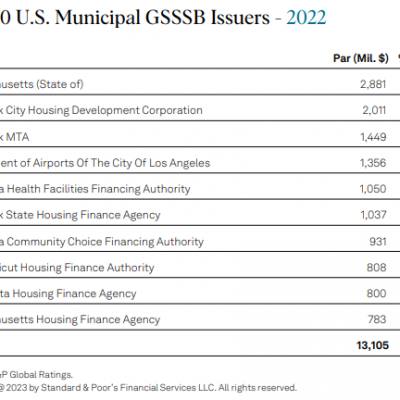
Task: Click the Housing Finance Authority row label
Action: tap(77, 268)
